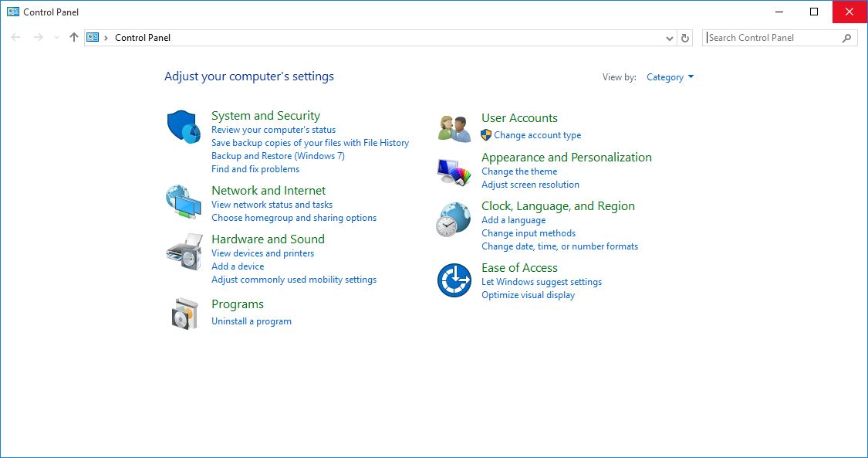868x458 pixels.
Task: Select Adjust screen resolution link
Action: click(530, 185)
